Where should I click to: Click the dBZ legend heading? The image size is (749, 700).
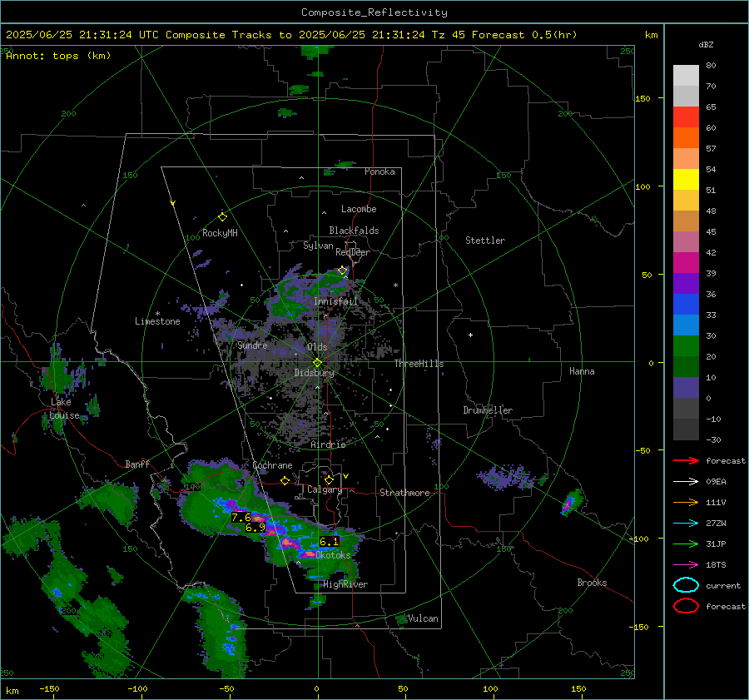pos(706,45)
